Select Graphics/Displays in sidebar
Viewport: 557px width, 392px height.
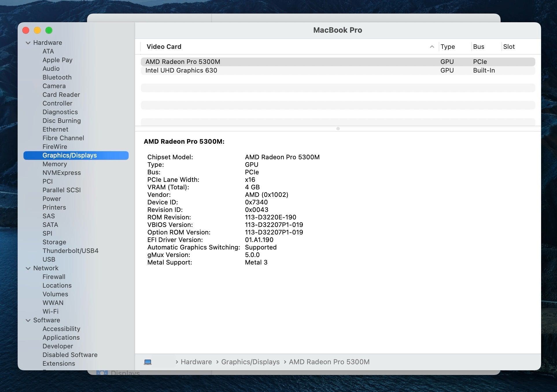pyautogui.click(x=76, y=155)
